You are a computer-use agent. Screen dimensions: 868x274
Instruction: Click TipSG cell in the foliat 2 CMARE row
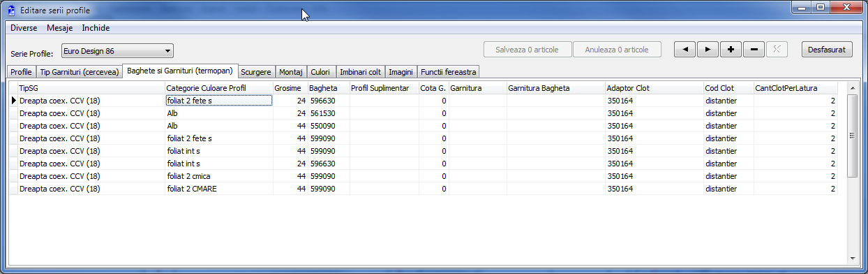pos(91,189)
